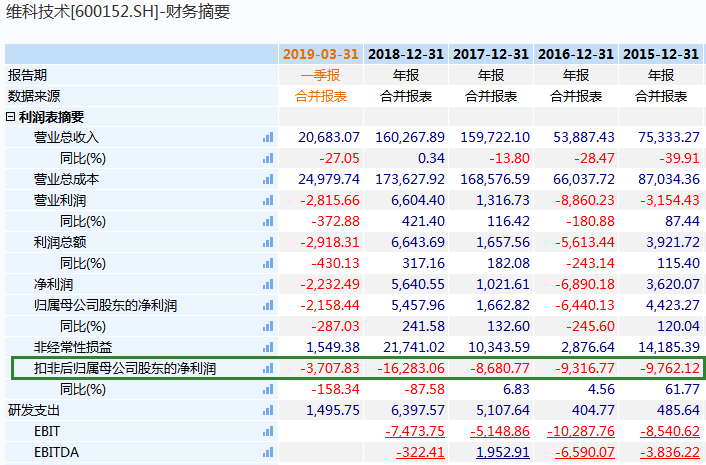Image resolution: width=706 pixels, height=465 pixels.
Task: Open EBIT value -7,473.75 link
Action: click(x=415, y=431)
